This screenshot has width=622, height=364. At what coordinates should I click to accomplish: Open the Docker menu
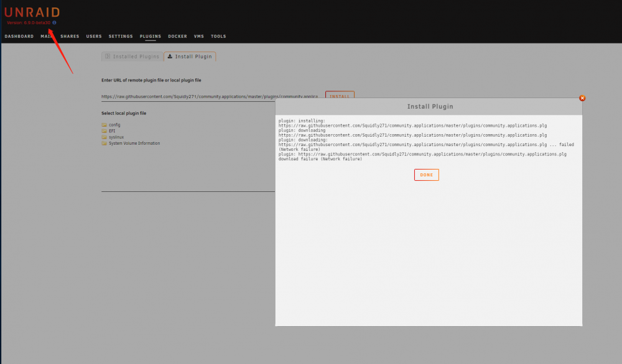click(x=177, y=37)
